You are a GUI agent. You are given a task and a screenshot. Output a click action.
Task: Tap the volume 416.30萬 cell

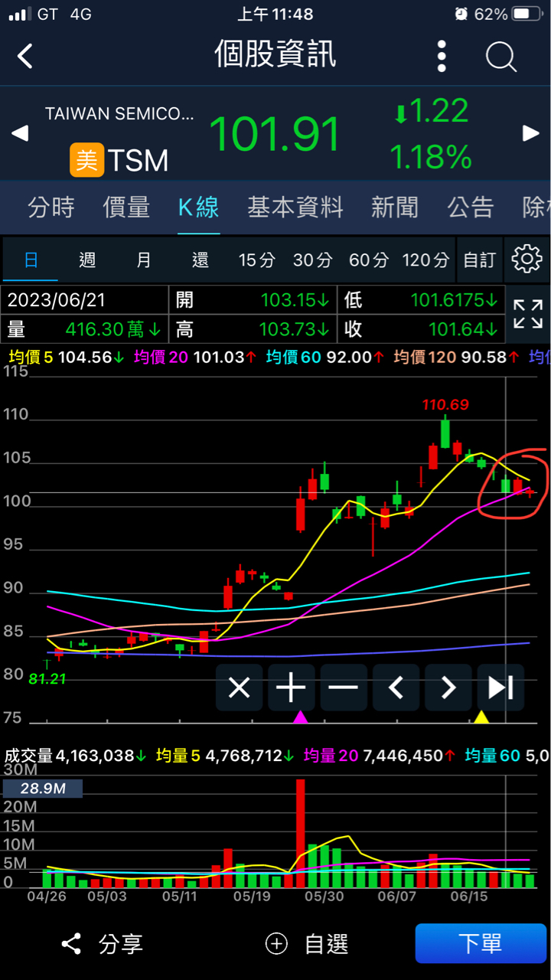click(86, 329)
